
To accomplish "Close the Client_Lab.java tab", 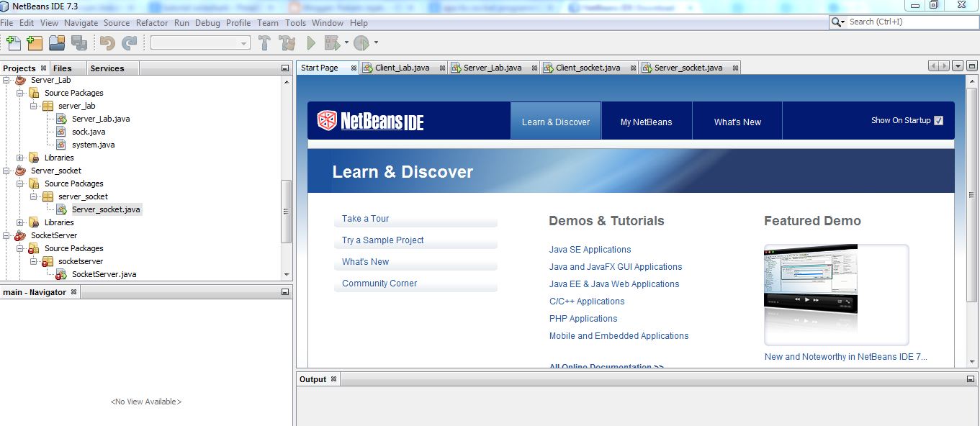I will click(x=441, y=68).
